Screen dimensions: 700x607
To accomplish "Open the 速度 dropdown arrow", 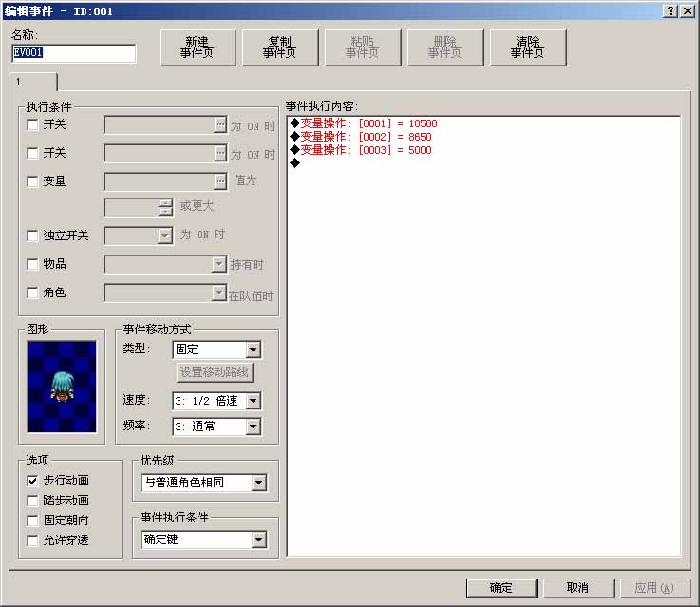I will click(x=254, y=401).
